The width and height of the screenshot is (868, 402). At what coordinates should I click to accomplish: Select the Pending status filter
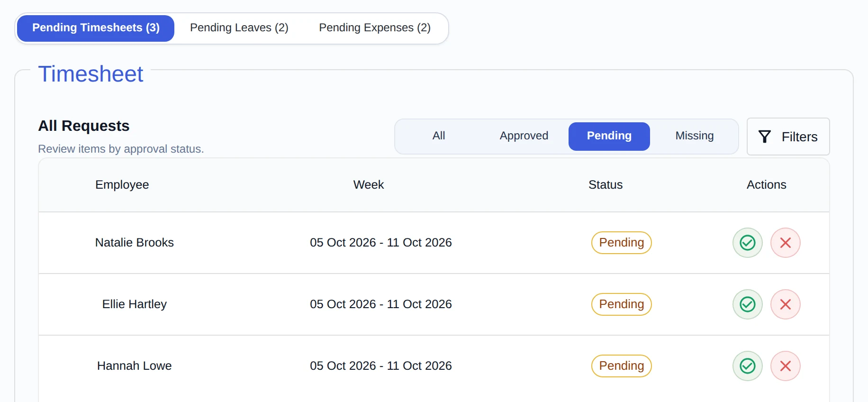tap(609, 136)
